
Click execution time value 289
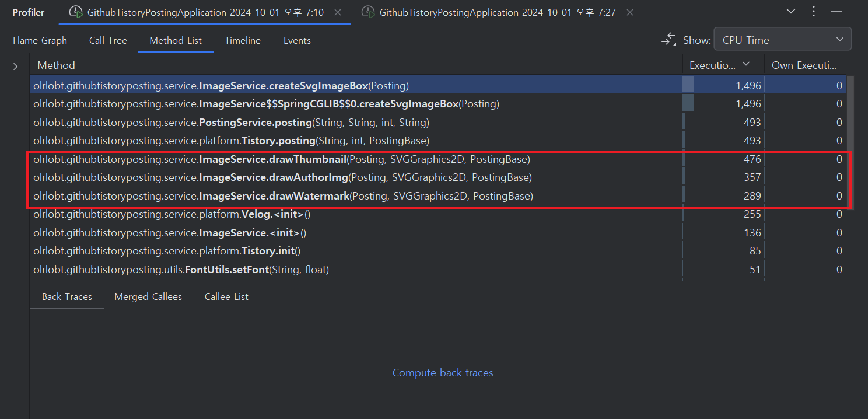point(752,196)
